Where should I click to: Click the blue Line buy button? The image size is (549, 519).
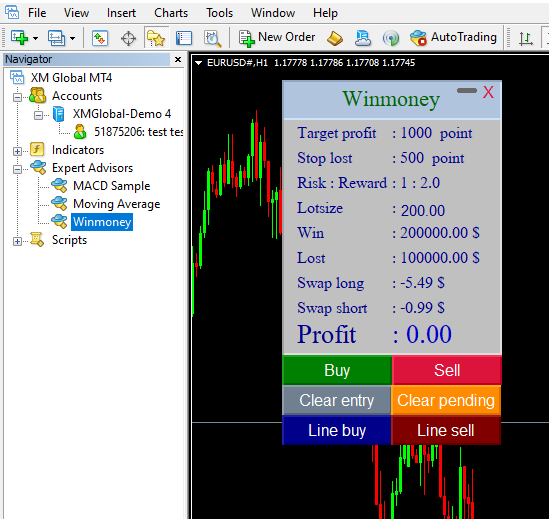coord(336,430)
